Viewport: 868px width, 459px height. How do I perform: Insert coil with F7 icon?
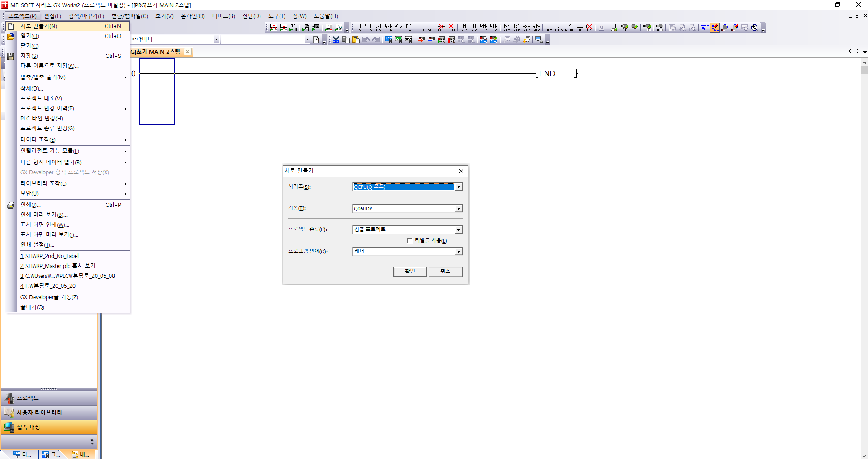click(x=399, y=28)
